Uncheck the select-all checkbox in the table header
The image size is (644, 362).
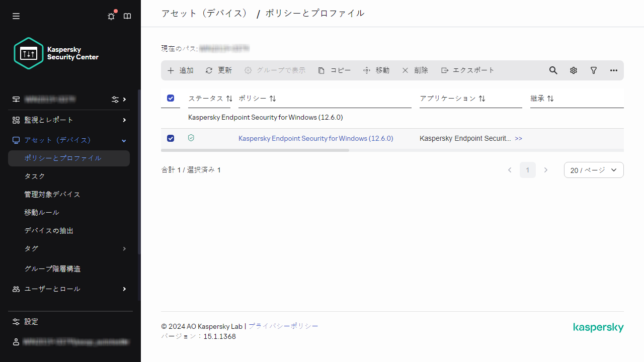pos(171,98)
